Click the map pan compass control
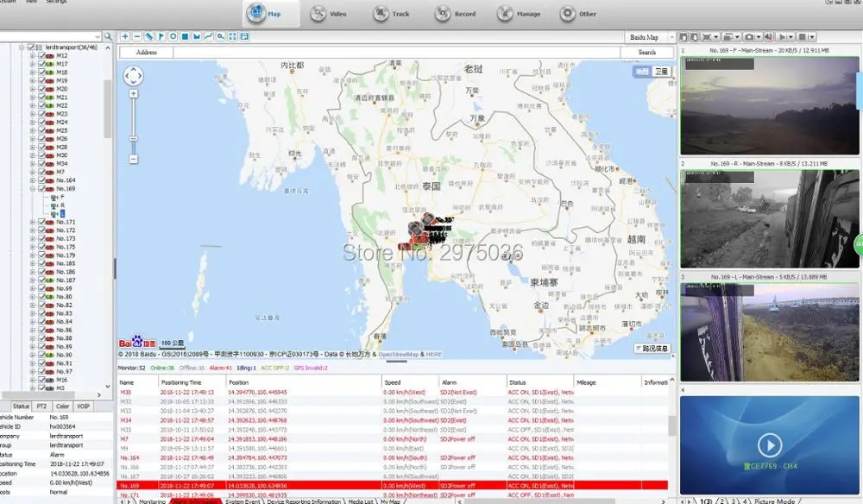The width and height of the screenshot is (863, 504). 133,76
